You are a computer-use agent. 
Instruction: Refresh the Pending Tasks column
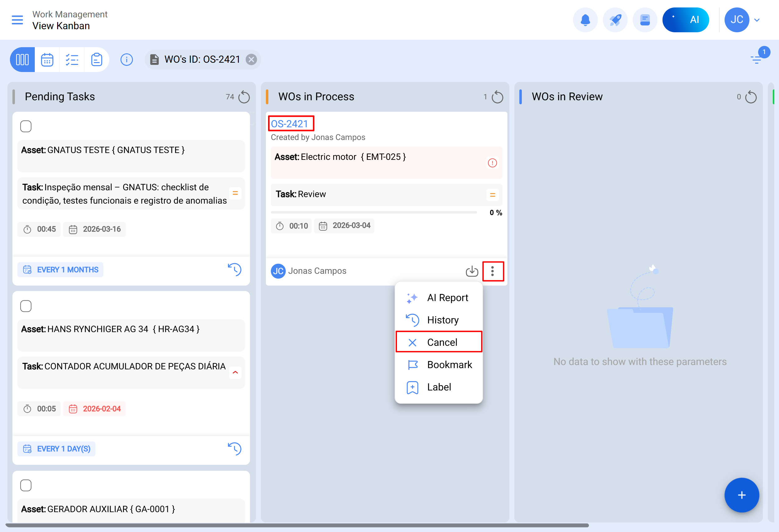point(244,97)
